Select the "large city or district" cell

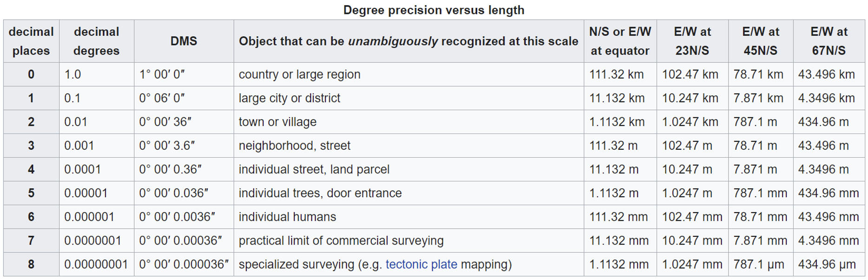[289, 98]
